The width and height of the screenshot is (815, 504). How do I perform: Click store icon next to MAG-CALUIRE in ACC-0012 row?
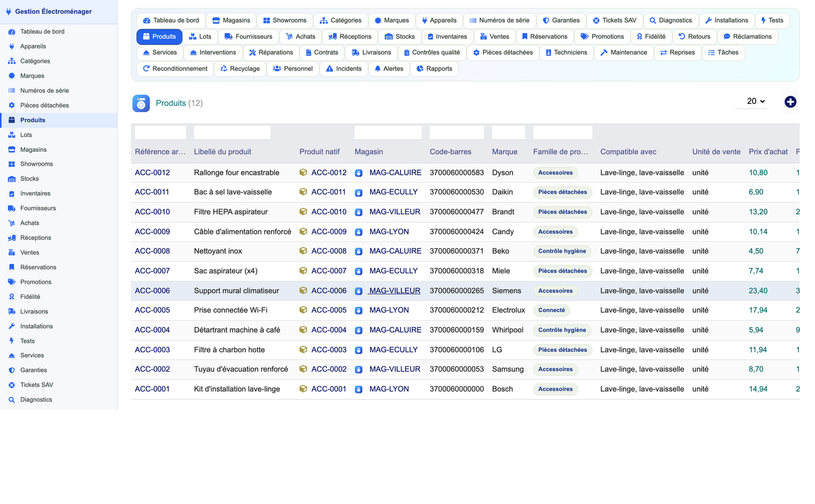pos(359,173)
